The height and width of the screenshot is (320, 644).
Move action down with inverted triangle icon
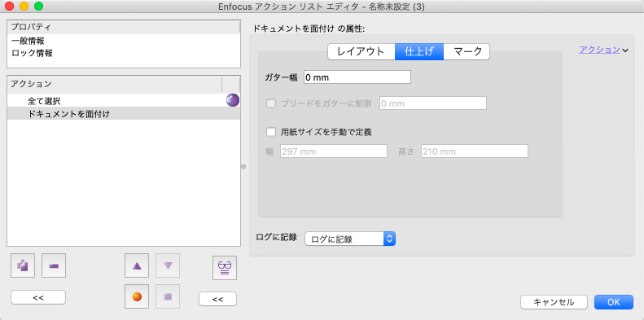coord(168,265)
